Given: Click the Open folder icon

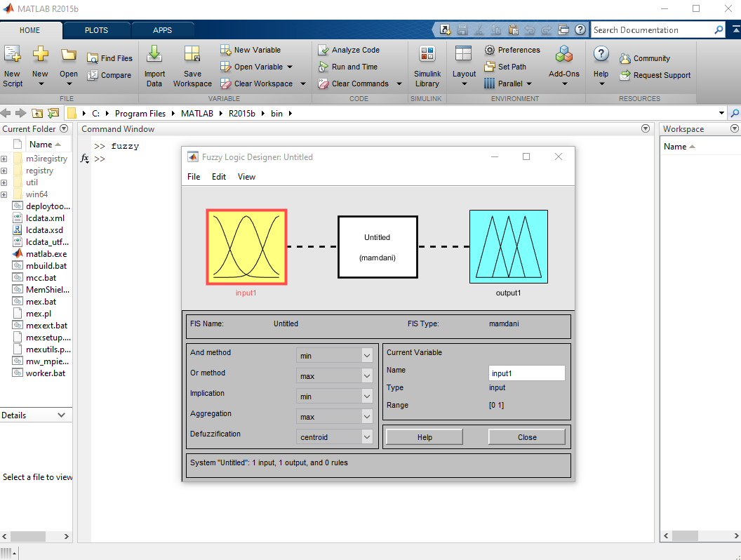Looking at the screenshot, I should pos(69,55).
